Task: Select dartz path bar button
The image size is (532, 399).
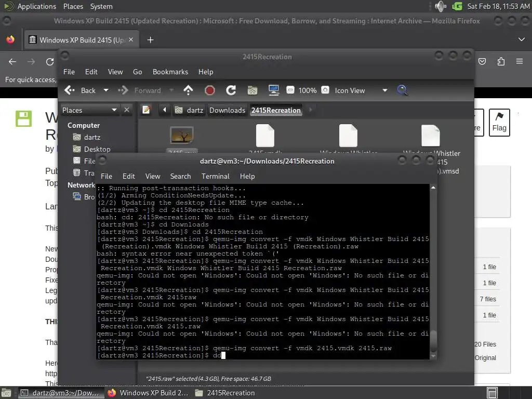Action: point(189,110)
